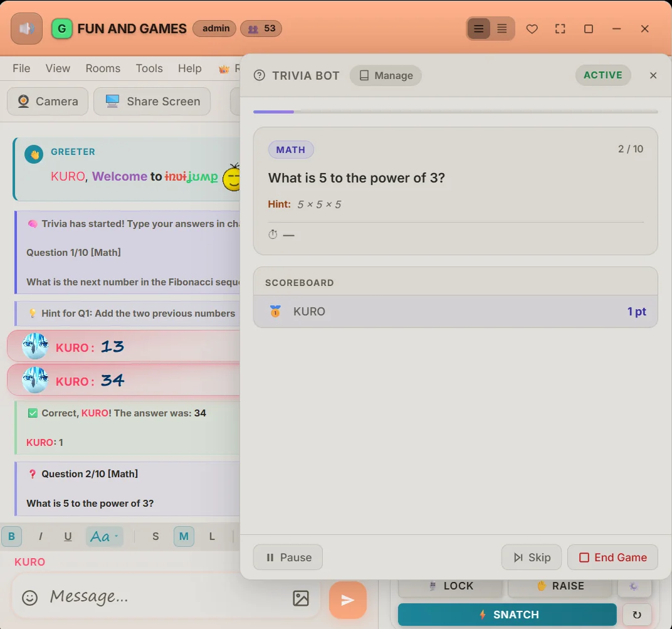Select large L text size
The height and width of the screenshot is (629, 672).
coord(212,536)
